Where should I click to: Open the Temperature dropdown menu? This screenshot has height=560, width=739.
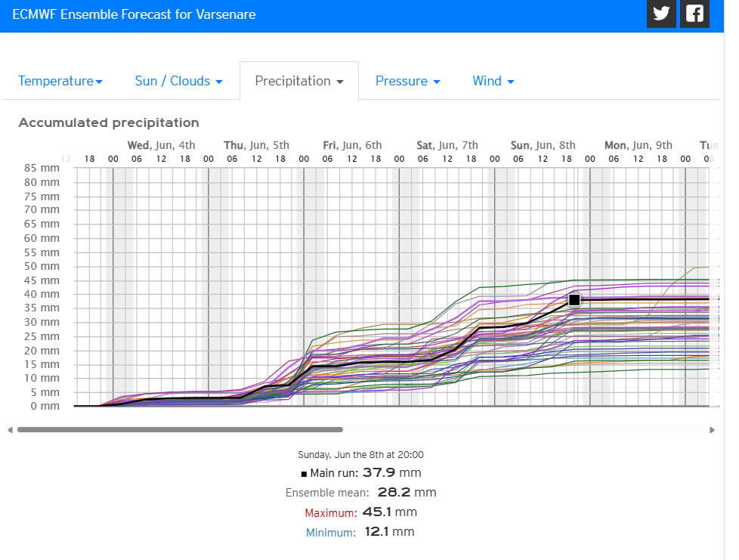click(x=60, y=81)
